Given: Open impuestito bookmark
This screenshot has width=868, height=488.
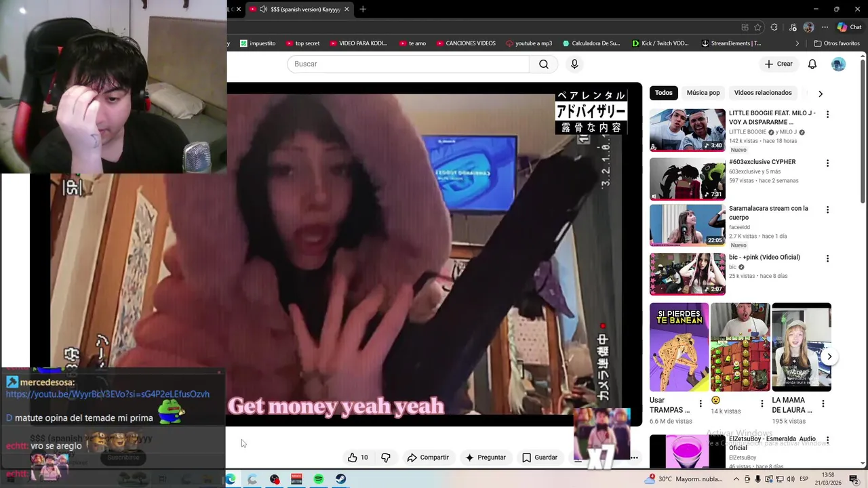Looking at the screenshot, I should point(258,43).
